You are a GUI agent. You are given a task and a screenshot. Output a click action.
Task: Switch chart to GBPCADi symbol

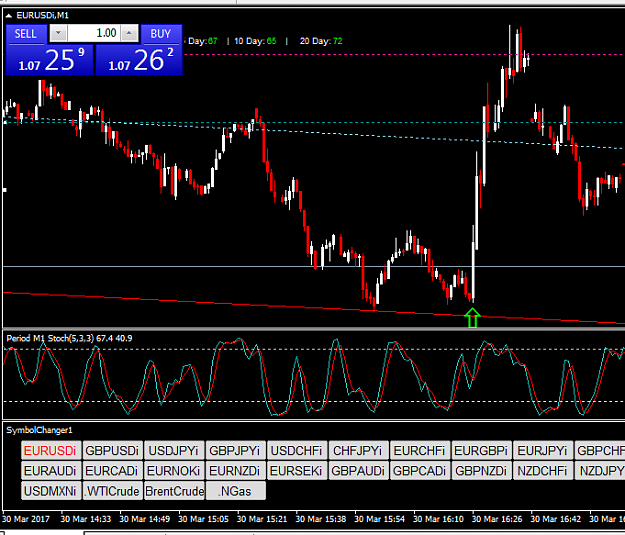pos(420,471)
